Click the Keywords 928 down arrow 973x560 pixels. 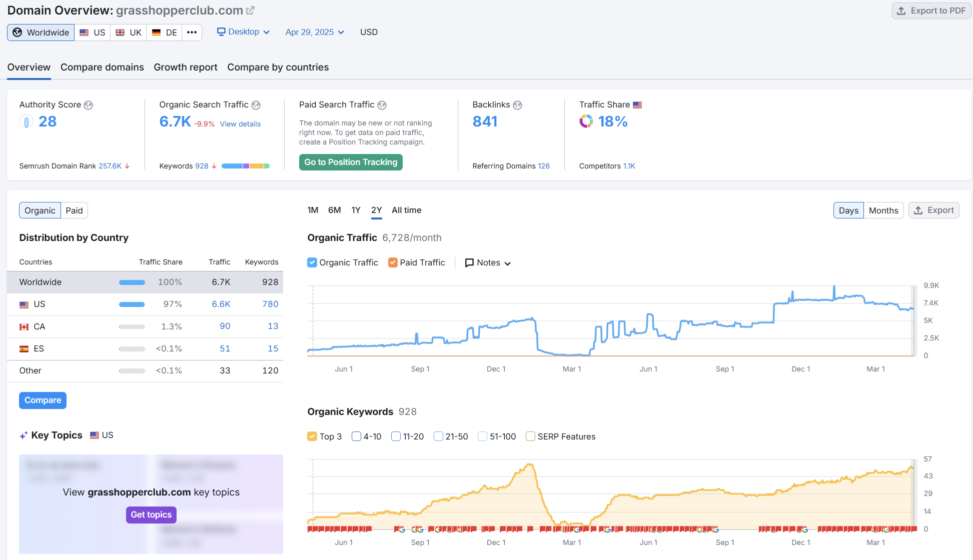(x=214, y=166)
